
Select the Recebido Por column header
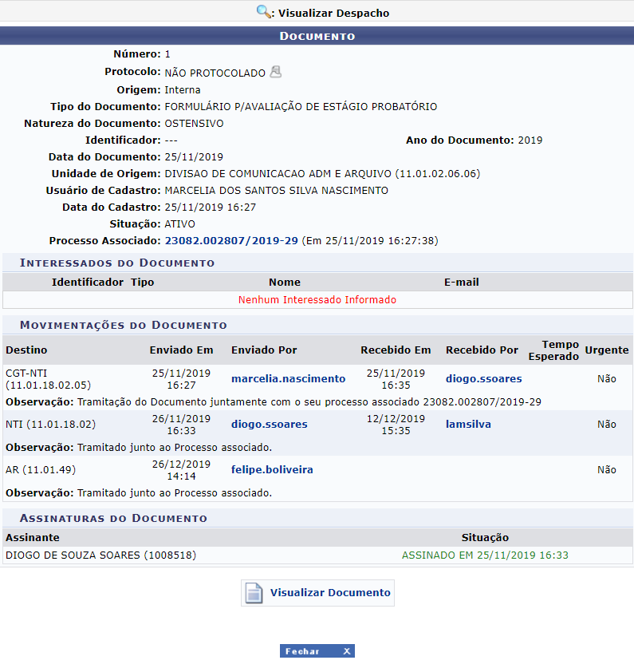pyautogui.click(x=482, y=350)
